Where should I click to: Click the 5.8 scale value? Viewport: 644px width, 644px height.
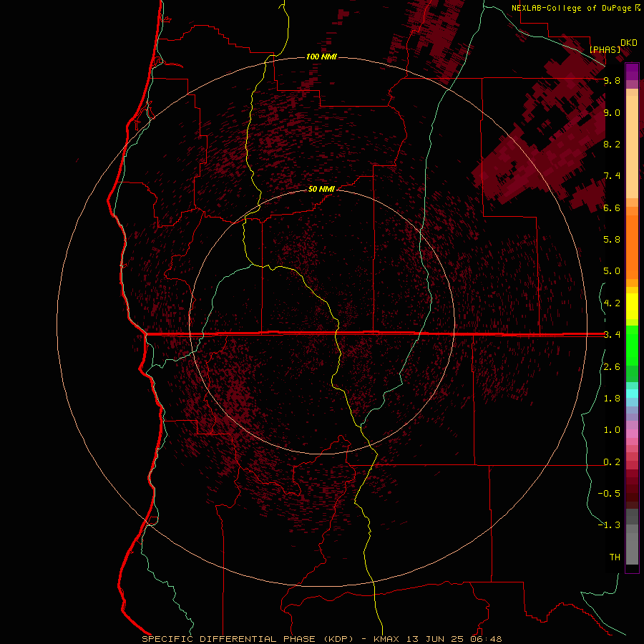click(x=612, y=240)
